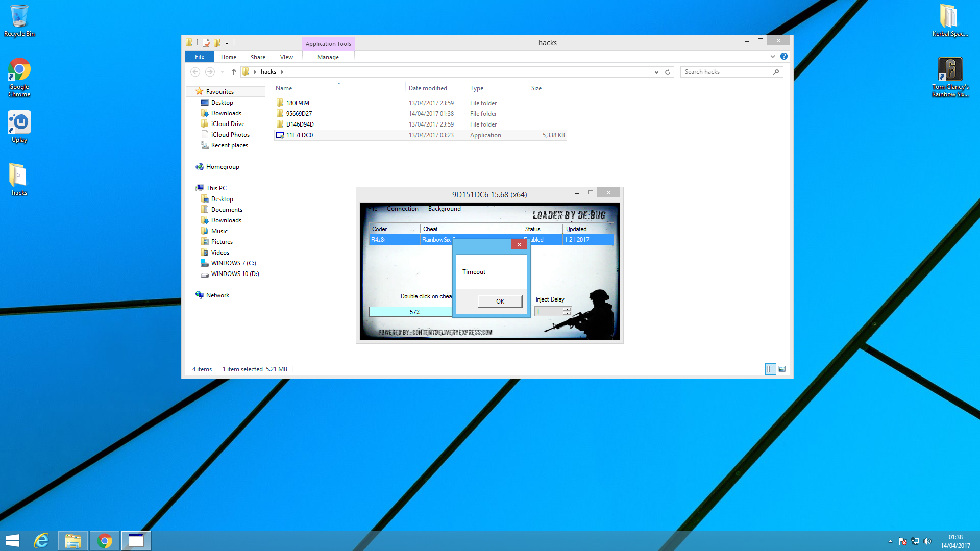Screen dimensions: 980x551
Task: Open Internet Explorer from the taskbar
Action: [x=41, y=541]
